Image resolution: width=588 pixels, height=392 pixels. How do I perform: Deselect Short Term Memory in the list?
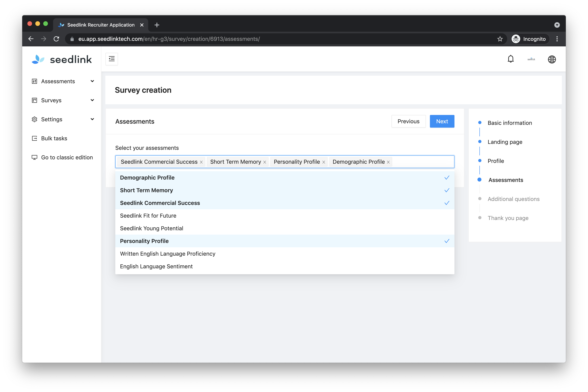pyautogui.click(x=285, y=190)
